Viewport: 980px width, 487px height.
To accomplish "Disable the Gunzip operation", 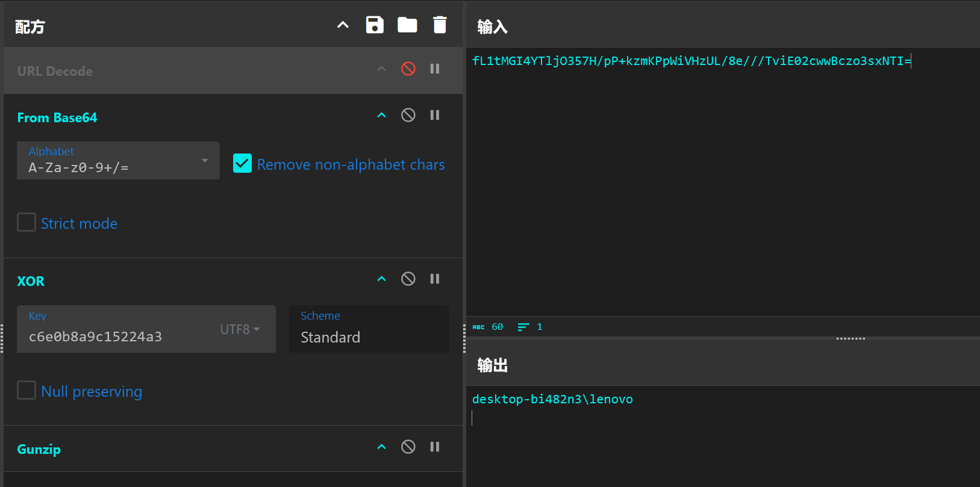I will [x=408, y=447].
